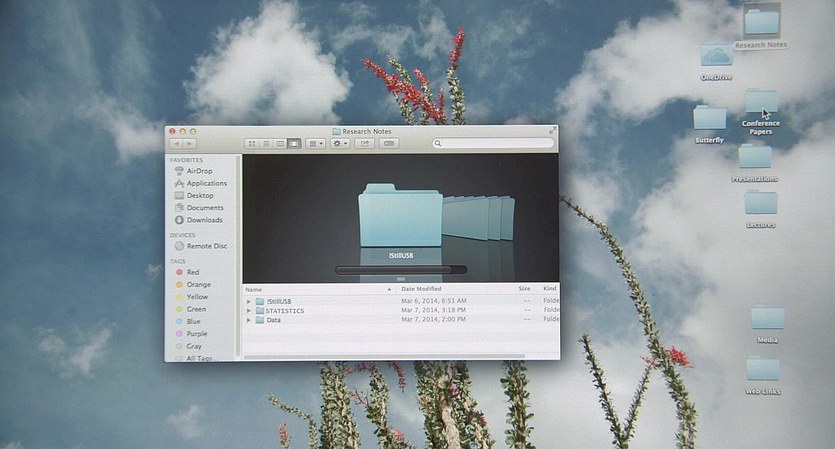Sort by Kind column header

tap(549, 289)
